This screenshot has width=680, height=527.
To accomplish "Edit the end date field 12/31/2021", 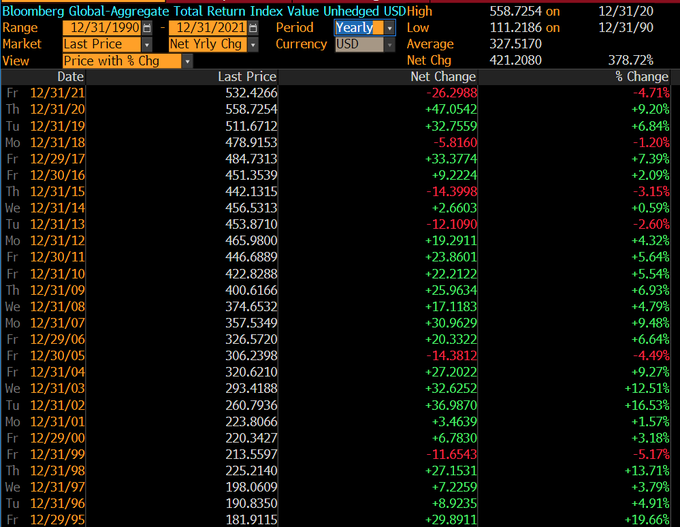I will [x=208, y=28].
